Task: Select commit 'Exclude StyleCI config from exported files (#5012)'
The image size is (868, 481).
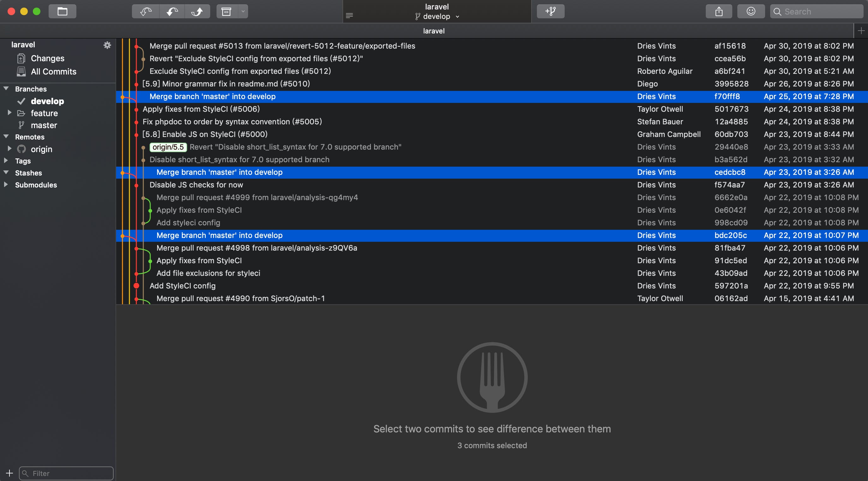Action: (492, 71)
